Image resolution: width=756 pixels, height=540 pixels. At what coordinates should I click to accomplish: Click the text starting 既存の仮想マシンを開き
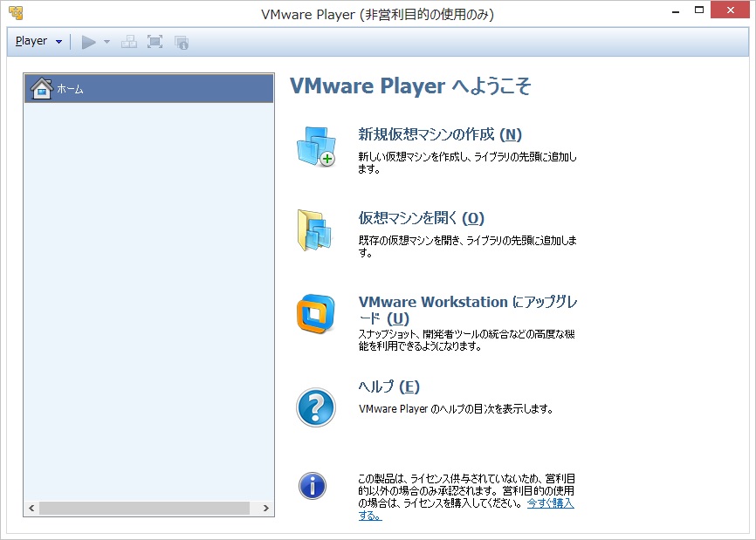(467, 246)
